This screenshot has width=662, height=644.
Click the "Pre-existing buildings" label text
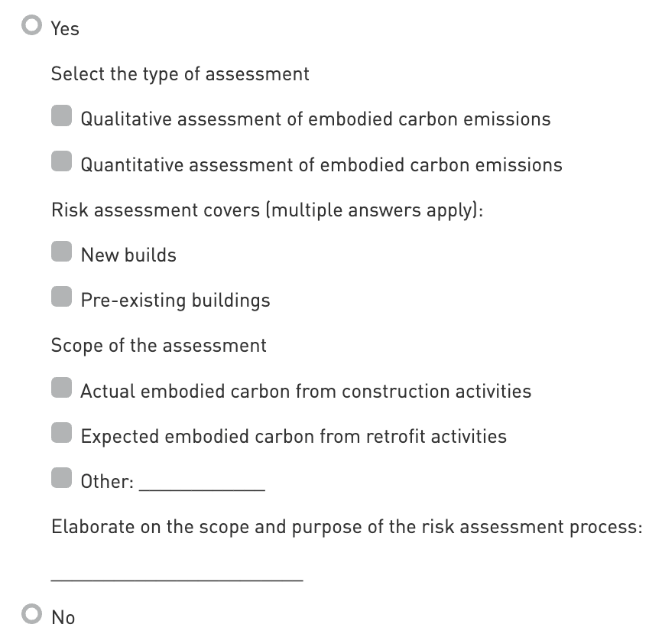[175, 301]
